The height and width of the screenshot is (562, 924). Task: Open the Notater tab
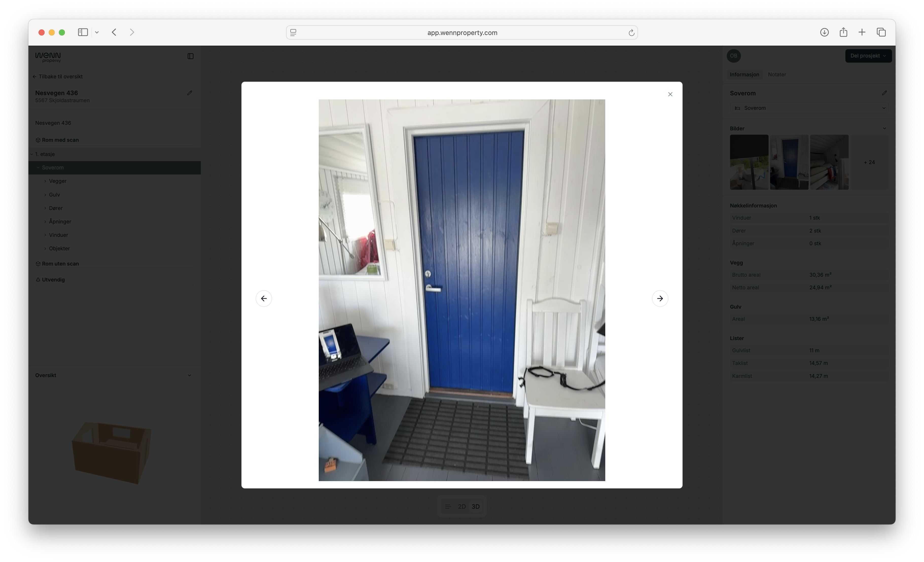pos(777,74)
